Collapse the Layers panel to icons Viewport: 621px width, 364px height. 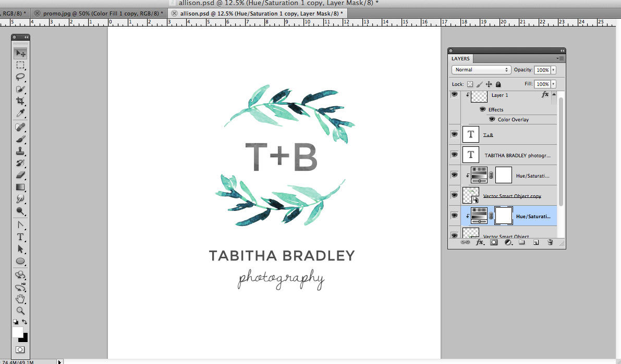[562, 51]
